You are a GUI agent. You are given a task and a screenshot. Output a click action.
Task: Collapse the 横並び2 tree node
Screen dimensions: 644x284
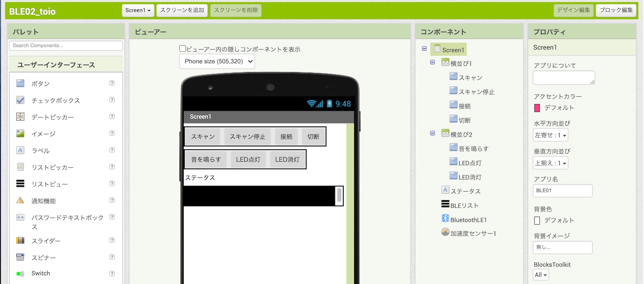click(x=432, y=133)
